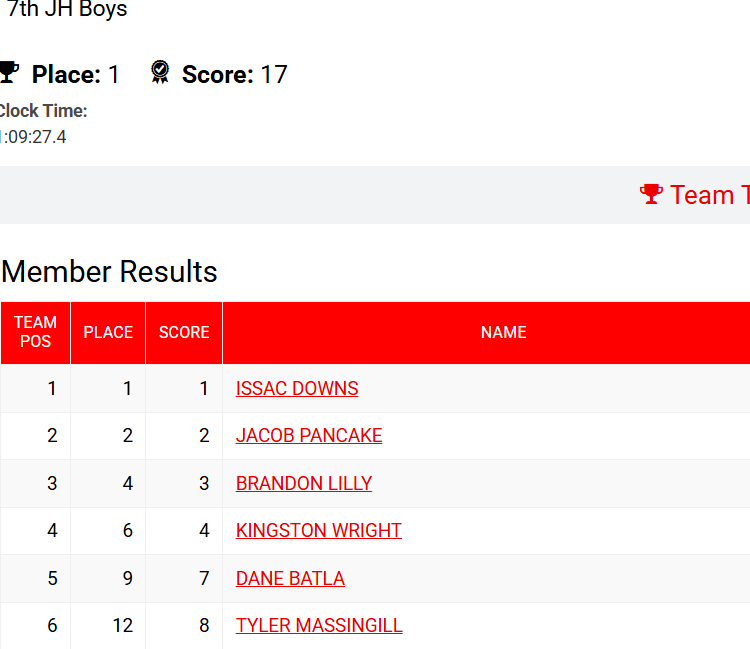Select the Brandon Lilly link
Screen dimensions: 750x649
coord(304,483)
